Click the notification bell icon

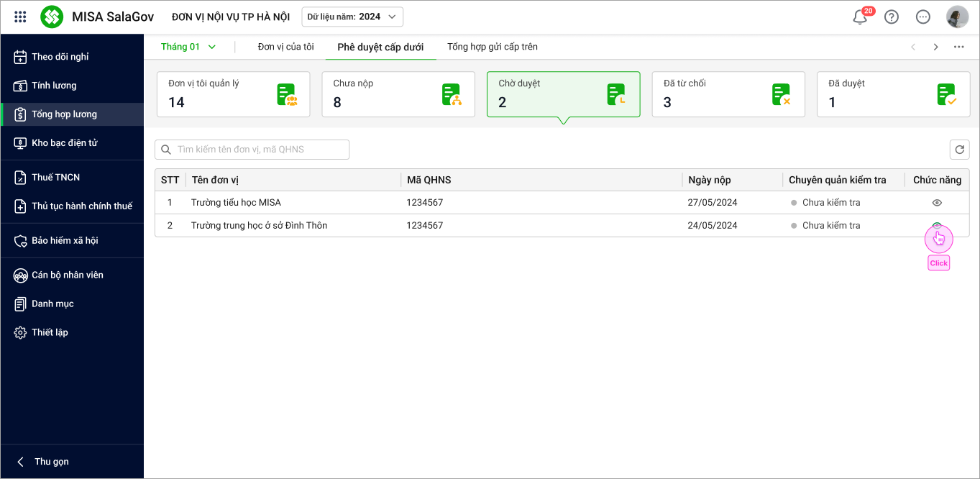[860, 17]
